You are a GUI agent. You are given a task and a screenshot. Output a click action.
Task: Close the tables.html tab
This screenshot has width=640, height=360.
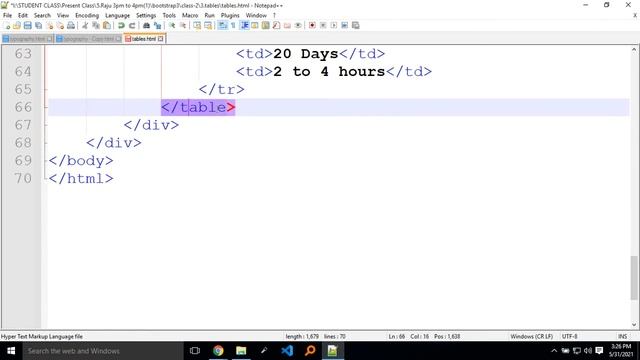pos(160,39)
